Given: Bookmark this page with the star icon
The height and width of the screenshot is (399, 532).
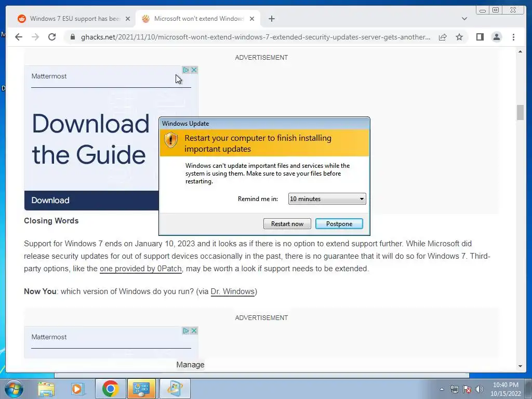Looking at the screenshot, I should (x=459, y=37).
